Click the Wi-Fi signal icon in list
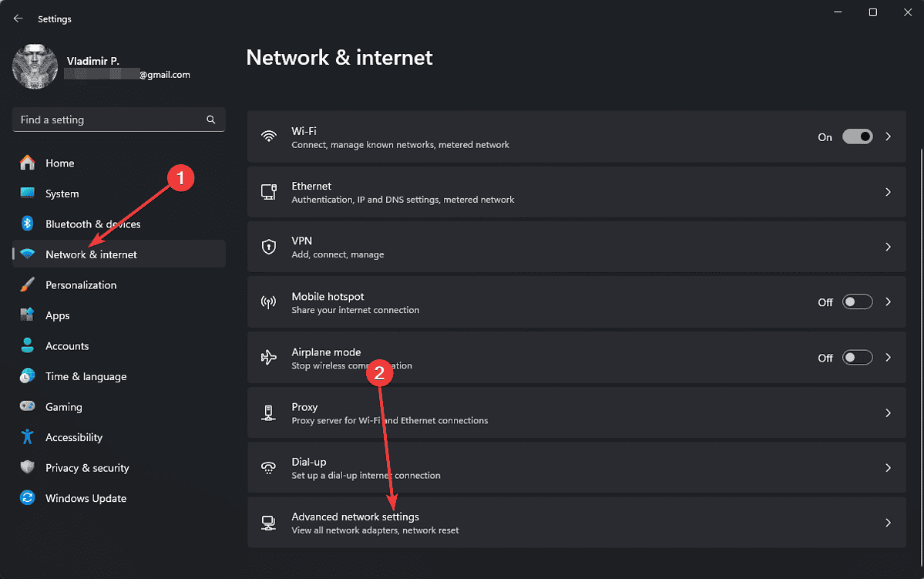924x579 pixels. point(269,136)
